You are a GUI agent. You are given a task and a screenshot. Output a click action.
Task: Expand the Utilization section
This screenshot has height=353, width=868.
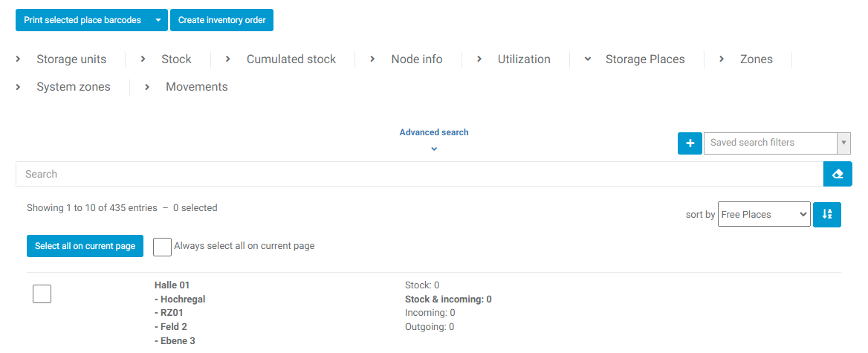click(523, 59)
